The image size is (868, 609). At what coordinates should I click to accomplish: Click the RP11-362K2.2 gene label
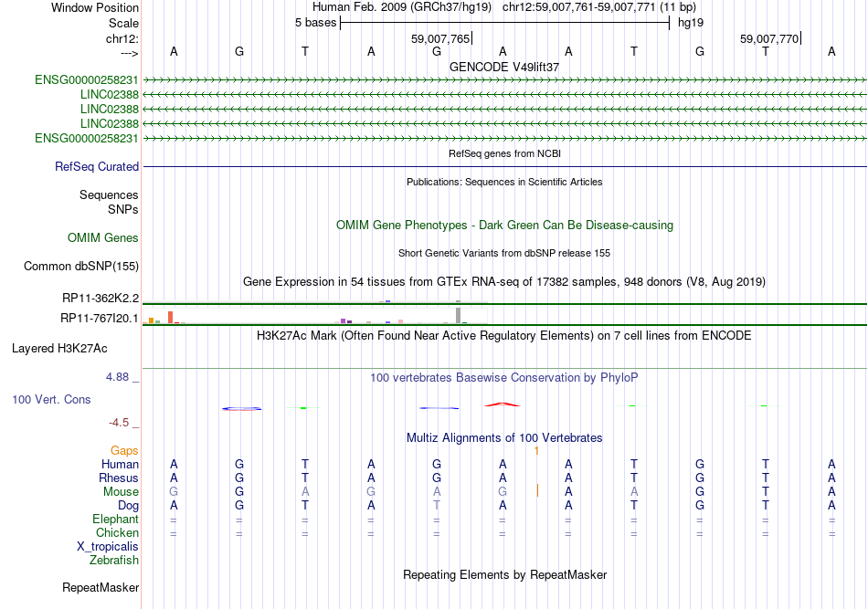[x=101, y=299]
